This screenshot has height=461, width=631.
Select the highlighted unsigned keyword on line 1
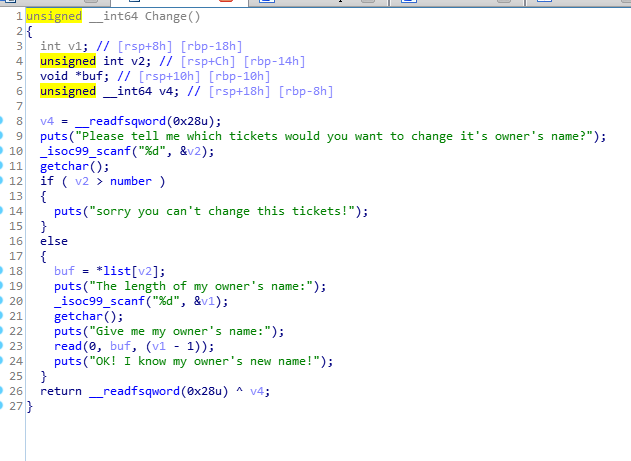[54, 16]
